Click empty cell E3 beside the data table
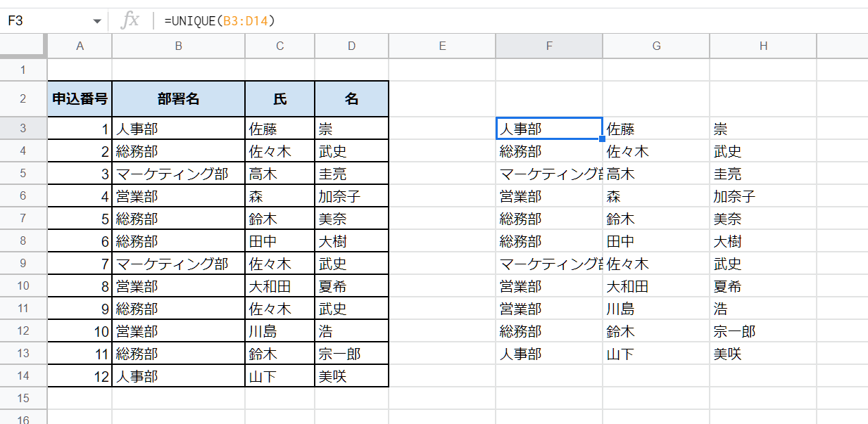 click(441, 128)
